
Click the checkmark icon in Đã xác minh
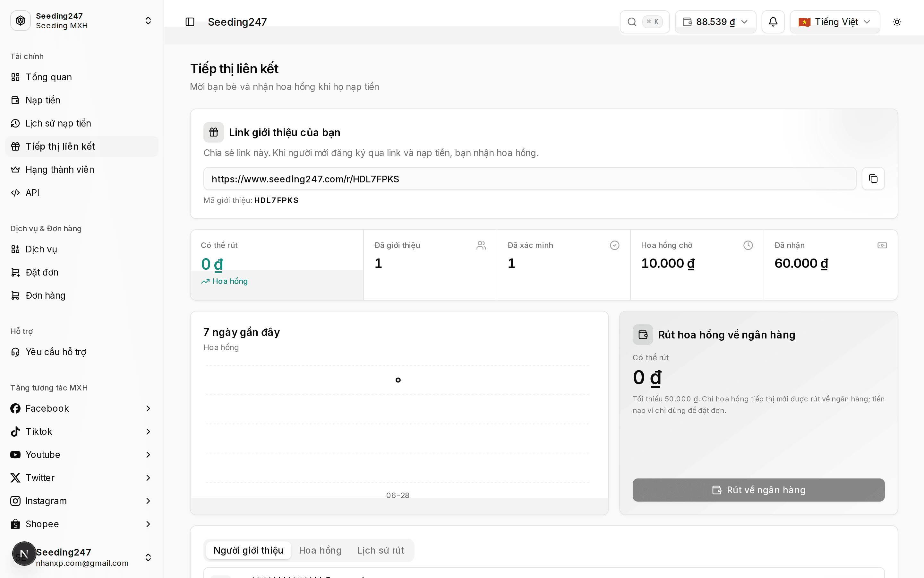coord(614,245)
